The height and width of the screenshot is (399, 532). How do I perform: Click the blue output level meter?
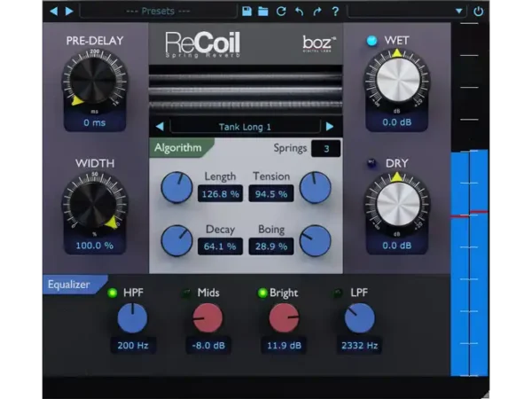coord(470,263)
